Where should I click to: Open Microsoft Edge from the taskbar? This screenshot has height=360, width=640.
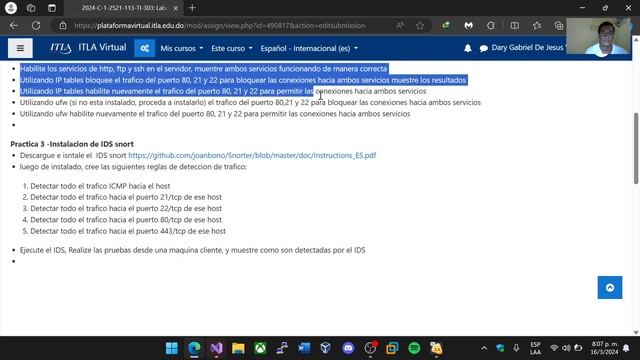coord(194,348)
